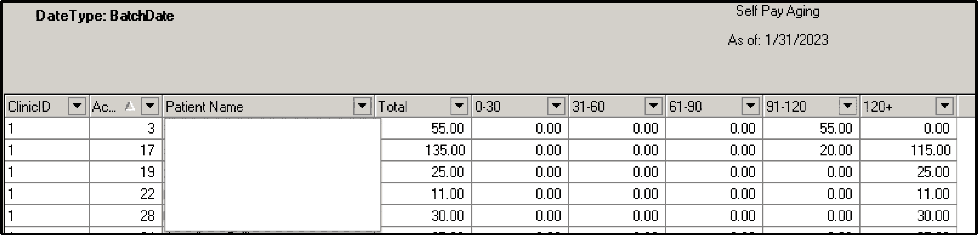Click the account sort ascending arrow icon
This screenshot has width=980, height=239.
coord(130,107)
